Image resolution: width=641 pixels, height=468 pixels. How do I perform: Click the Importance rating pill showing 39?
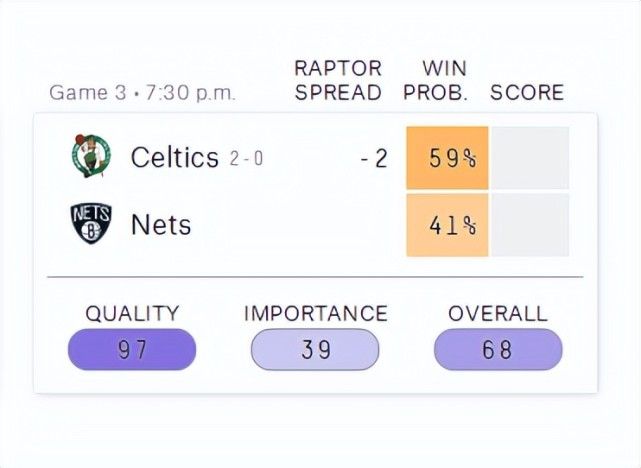pos(315,349)
